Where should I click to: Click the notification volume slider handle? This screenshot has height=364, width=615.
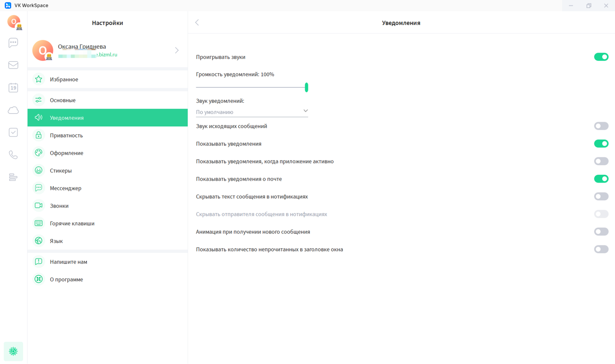click(306, 87)
